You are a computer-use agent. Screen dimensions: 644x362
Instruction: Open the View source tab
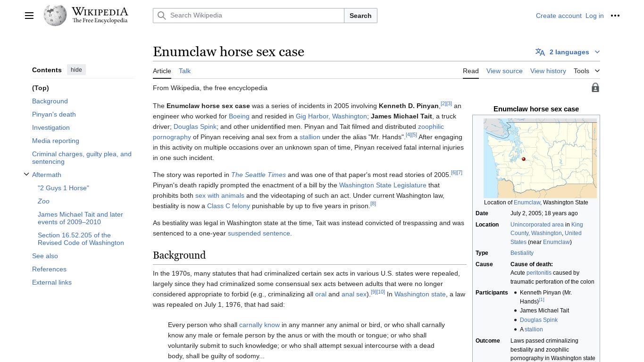click(x=504, y=71)
